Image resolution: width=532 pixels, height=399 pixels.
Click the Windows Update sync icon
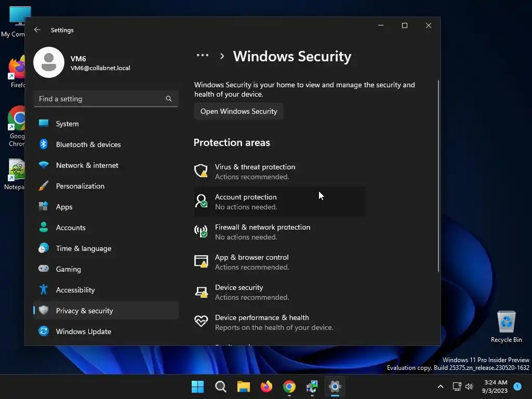44,331
